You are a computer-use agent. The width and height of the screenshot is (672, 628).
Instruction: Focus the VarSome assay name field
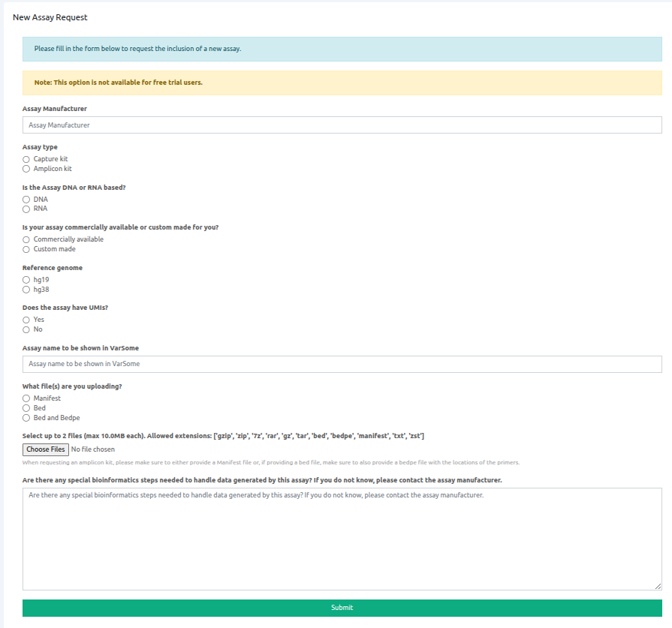coord(342,364)
